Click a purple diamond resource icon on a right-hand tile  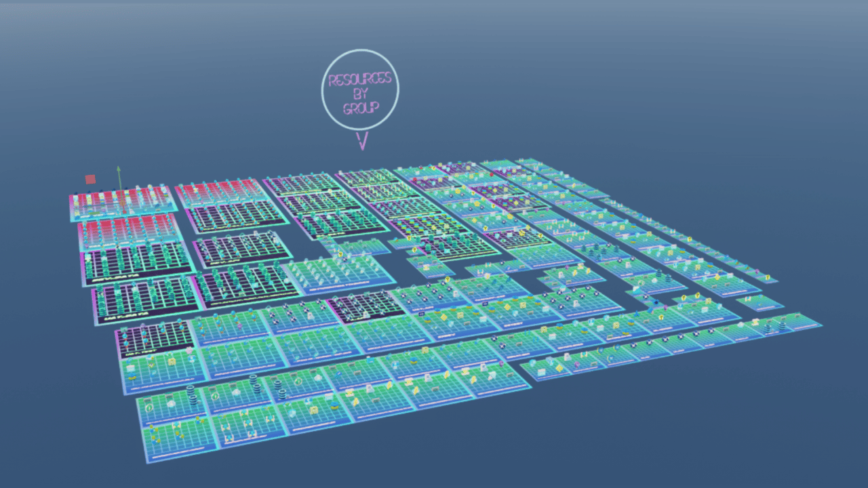click(665, 307)
